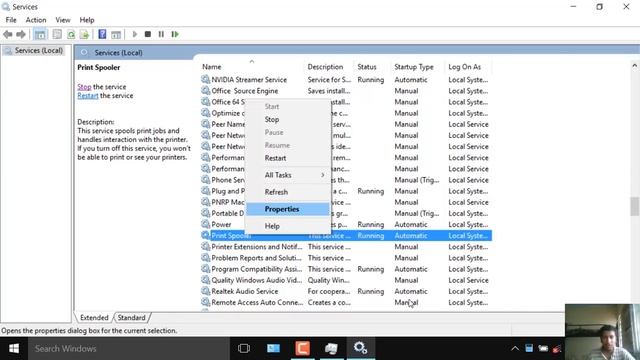Select Services (Local) in the console tree

point(39,51)
